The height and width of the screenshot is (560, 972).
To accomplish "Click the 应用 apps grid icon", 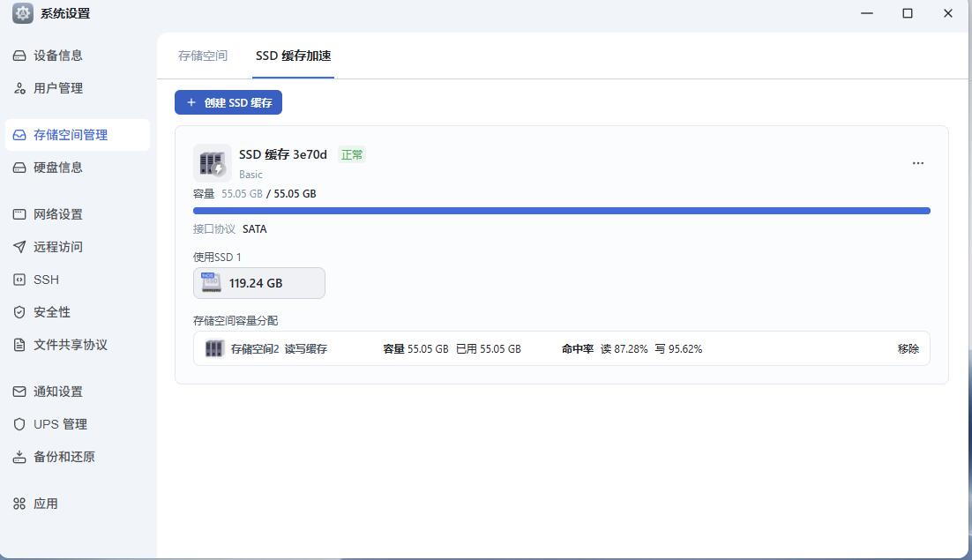I will coord(19,504).
